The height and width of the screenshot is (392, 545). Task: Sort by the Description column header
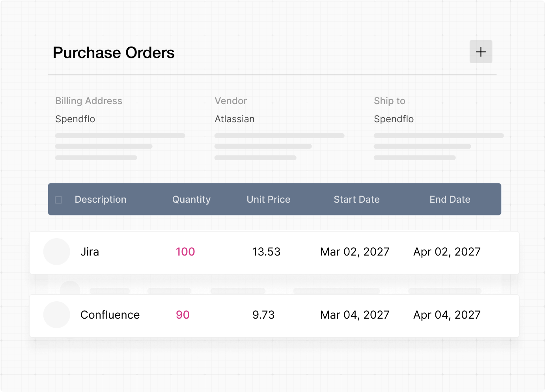tap(101, 200)
